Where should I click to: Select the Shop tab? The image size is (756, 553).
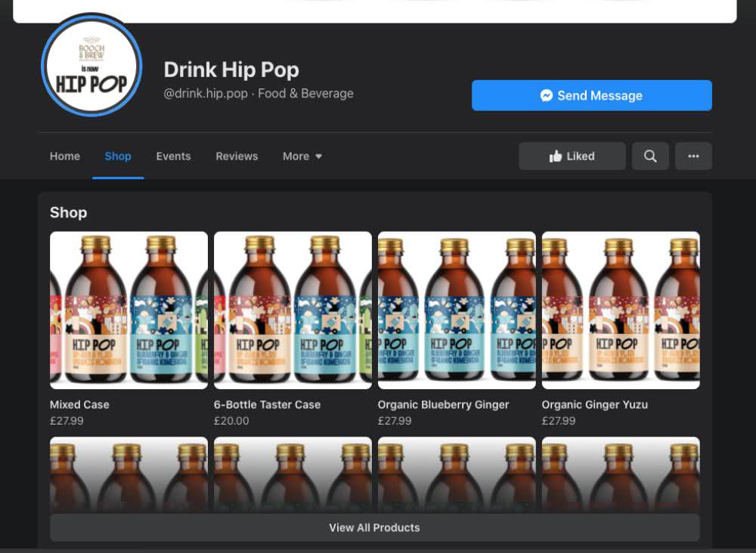coord(118,156)
